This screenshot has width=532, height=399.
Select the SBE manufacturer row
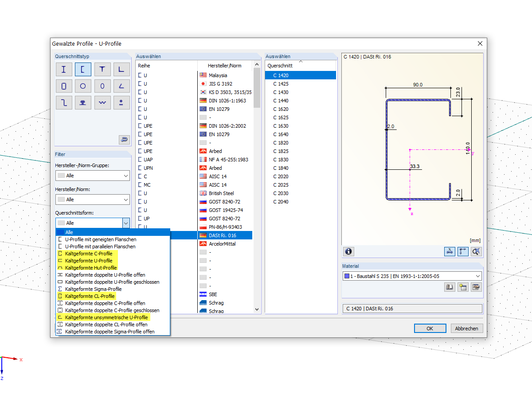[225, 294]
